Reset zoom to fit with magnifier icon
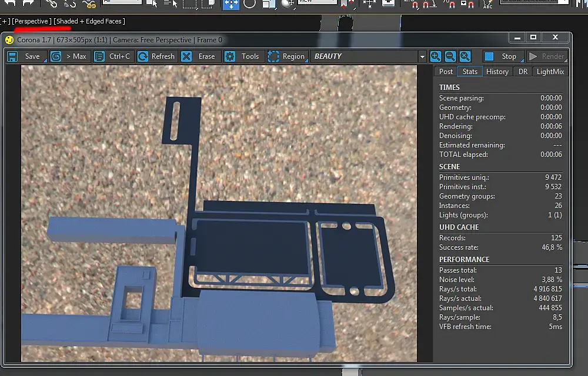Viewport: 588px width, 376px height. 465,56
